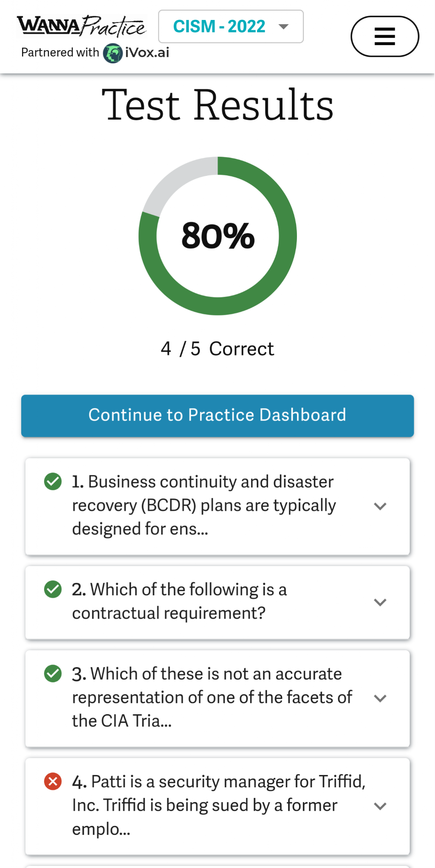Open the hamburger menu
This screenshot has width=435, height=868.
click(384, 37)
